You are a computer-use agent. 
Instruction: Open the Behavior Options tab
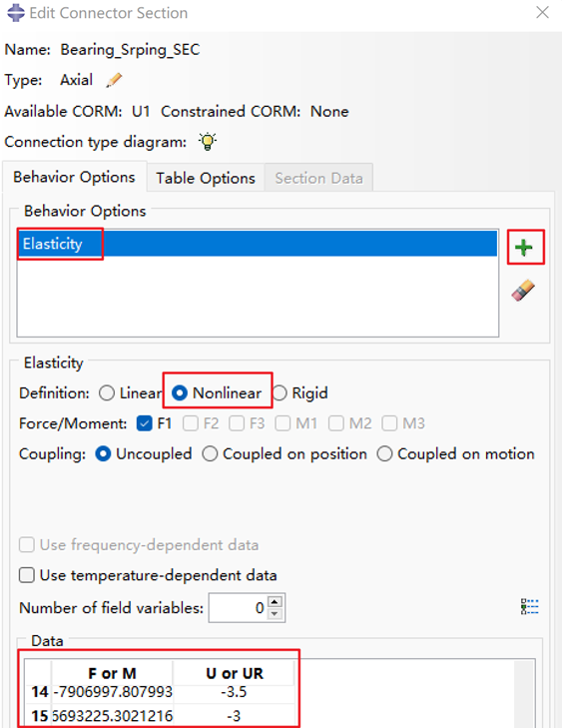74,177
